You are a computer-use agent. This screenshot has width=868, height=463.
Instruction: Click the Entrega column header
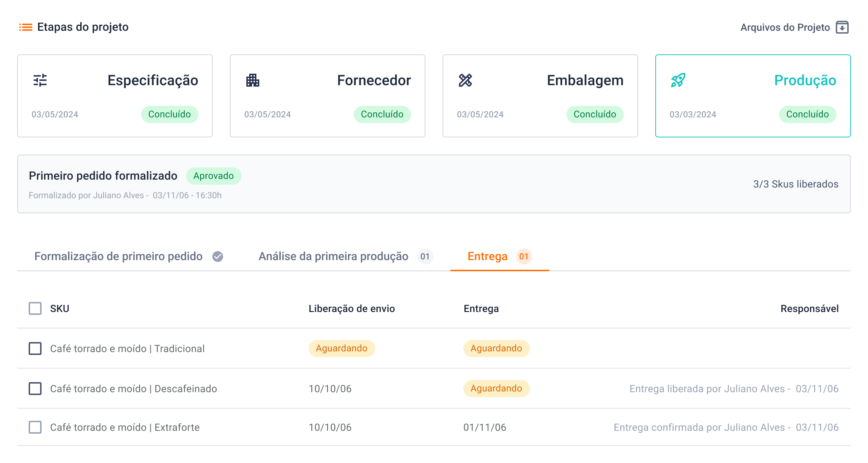coord(481,309)
